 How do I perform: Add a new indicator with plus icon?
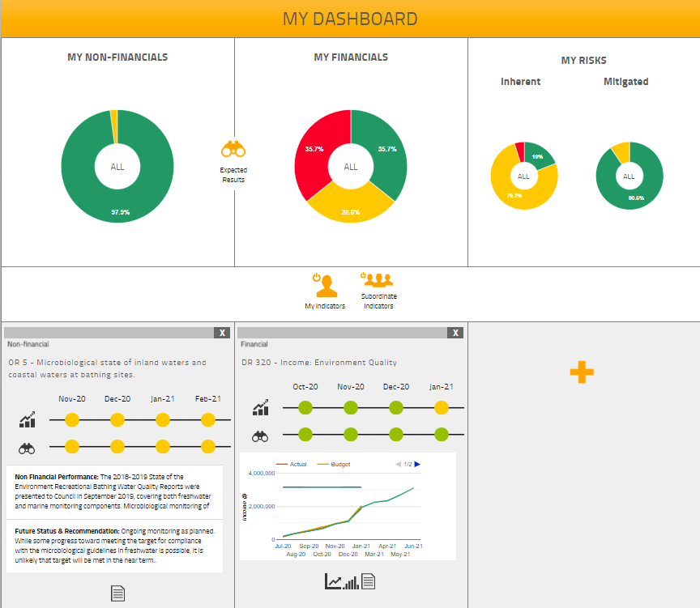[582, 372]
